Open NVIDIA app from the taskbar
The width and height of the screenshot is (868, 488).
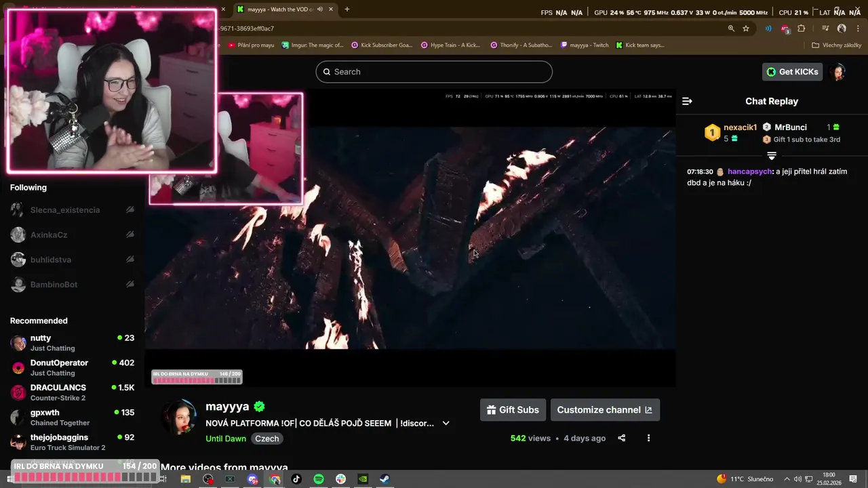coord(363,479)
